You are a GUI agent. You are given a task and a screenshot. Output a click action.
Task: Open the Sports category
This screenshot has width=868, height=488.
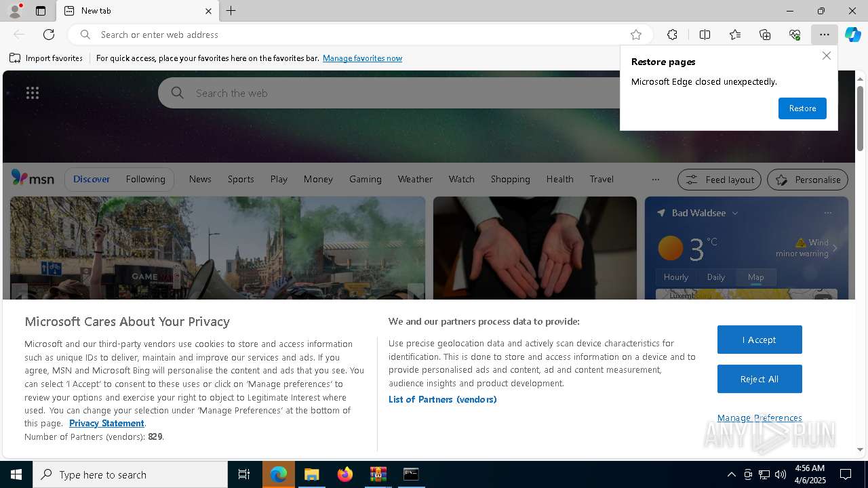(241, 179)
